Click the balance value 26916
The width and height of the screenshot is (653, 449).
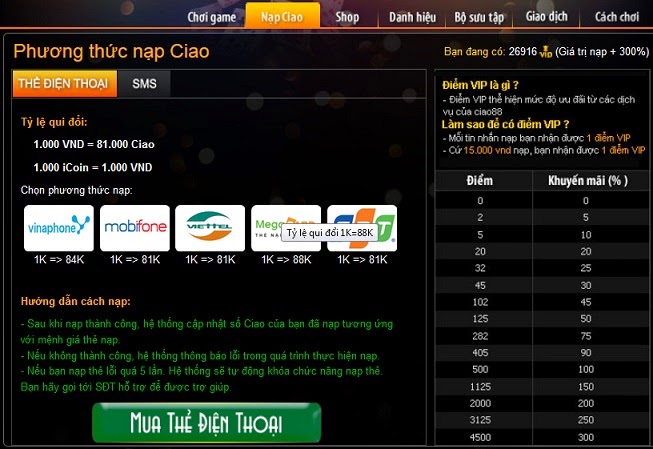(523, 52)
